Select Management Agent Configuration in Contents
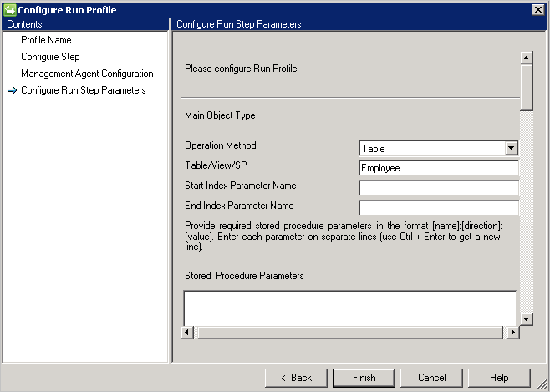This screenshot has height=392, width=550. [87, 74]
